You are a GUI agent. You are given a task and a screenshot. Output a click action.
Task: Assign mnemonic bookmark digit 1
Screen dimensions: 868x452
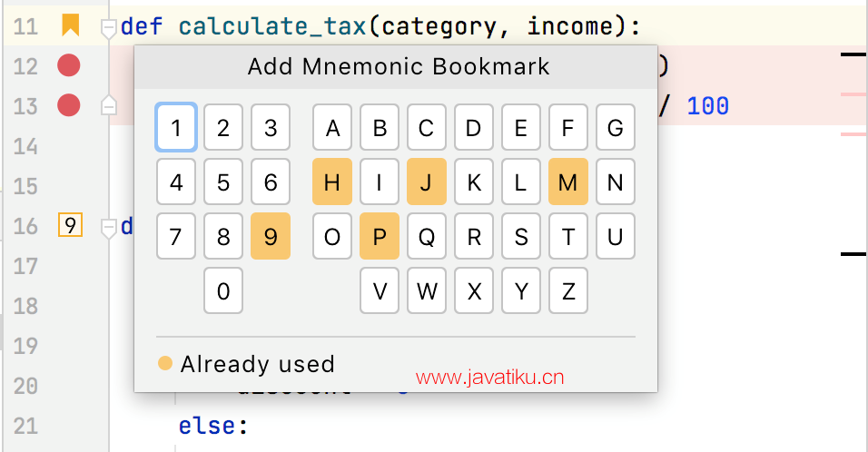(176, 128)
